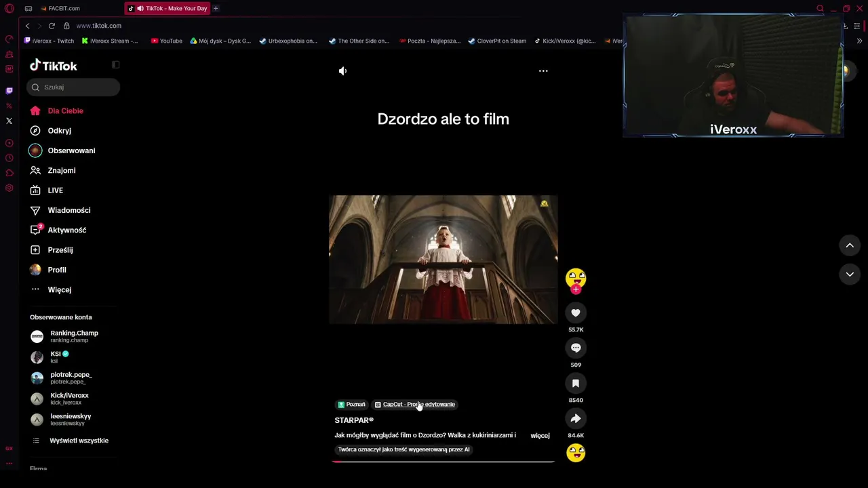Open the browser tab search icon
868x488 pixels.
click(820, 8)
